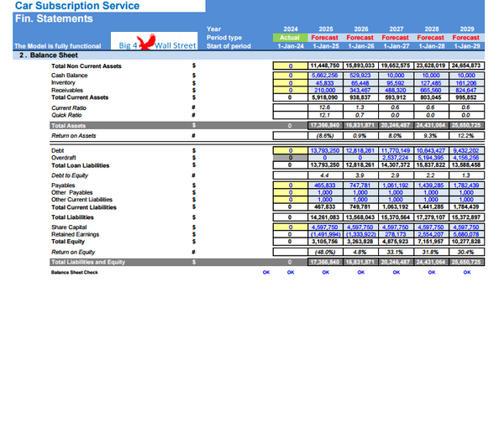Select the Payables 2026 value cell
Viewport: 504px width, 423px height.
[360, 185]
